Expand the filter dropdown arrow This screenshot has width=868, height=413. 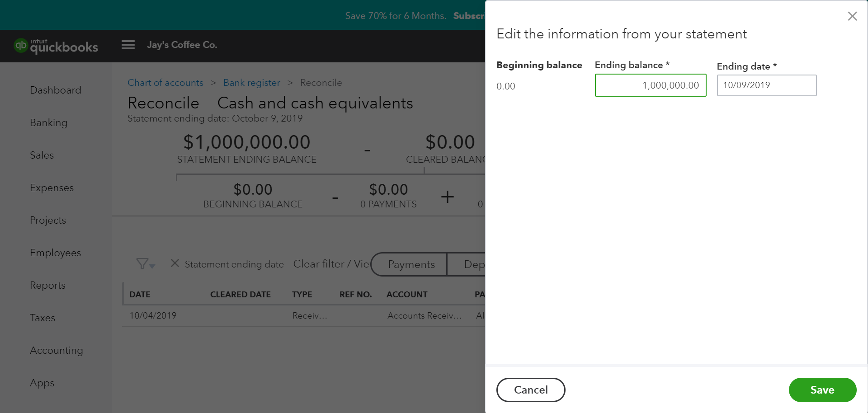151,266
